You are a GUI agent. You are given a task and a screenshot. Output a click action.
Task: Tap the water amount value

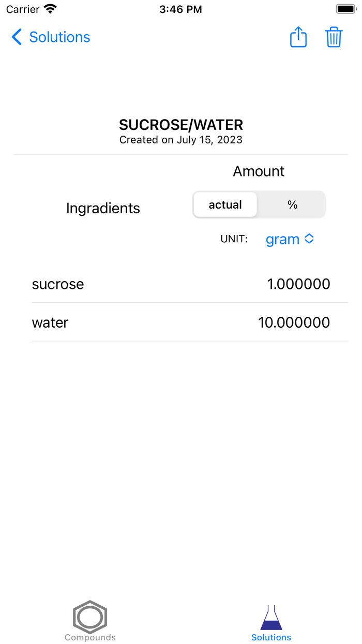[294, 322]
